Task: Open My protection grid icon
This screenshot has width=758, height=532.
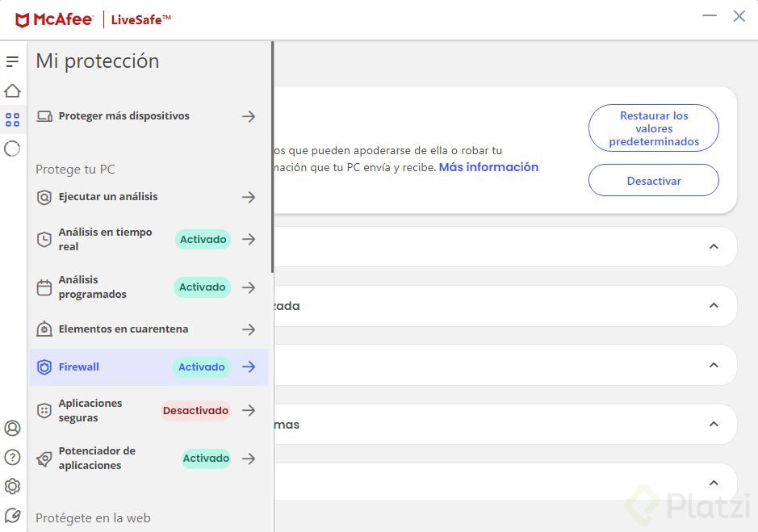Action: click(x=13, y=119)
